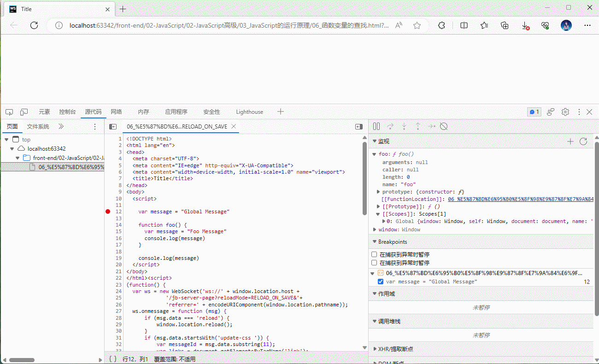Open the 网络 tab

[x=117, y=112]
